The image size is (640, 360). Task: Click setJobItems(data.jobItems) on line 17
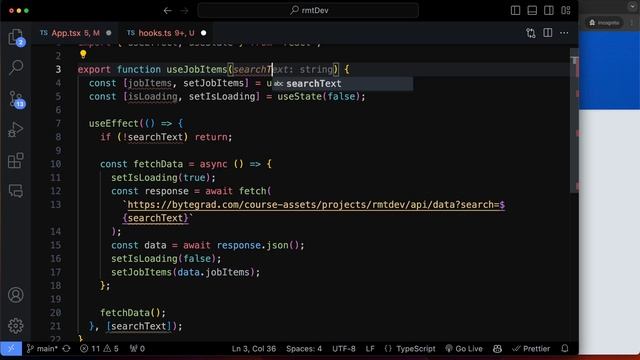(x=185, y=272)
